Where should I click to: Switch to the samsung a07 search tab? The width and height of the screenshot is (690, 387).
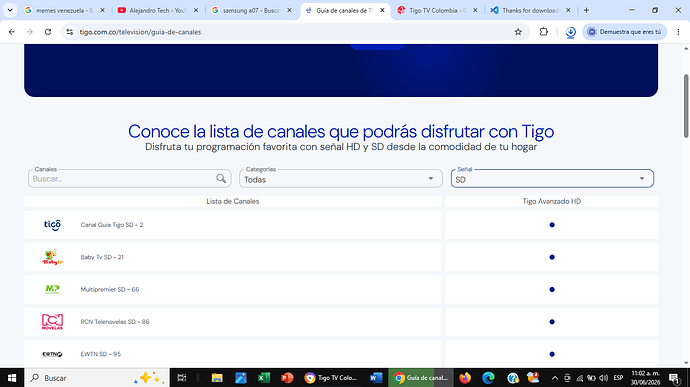(x=251, y=10)
